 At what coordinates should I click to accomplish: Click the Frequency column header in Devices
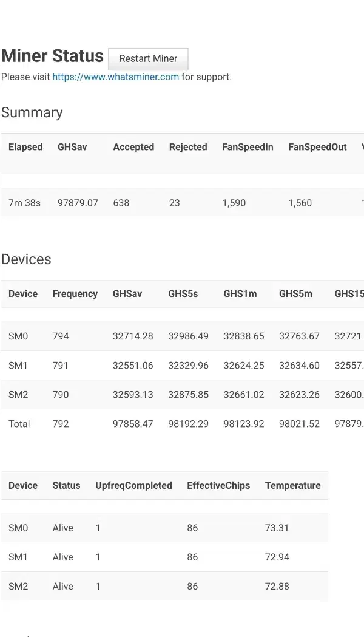75,294
